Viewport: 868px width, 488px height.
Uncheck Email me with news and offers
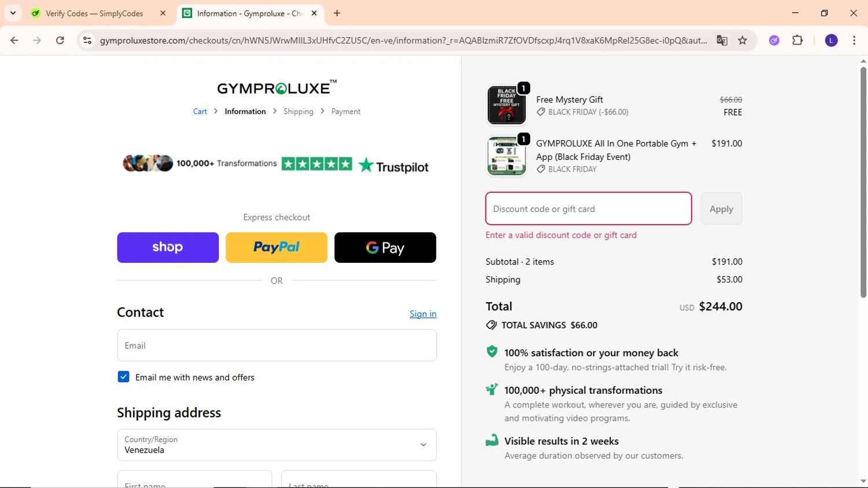pos(123,377)
